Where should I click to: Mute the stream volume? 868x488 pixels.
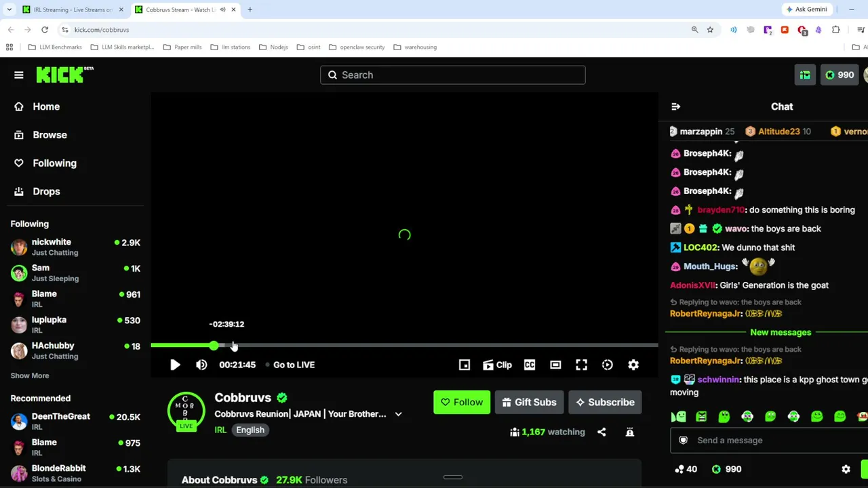click(x=201, y=365)
